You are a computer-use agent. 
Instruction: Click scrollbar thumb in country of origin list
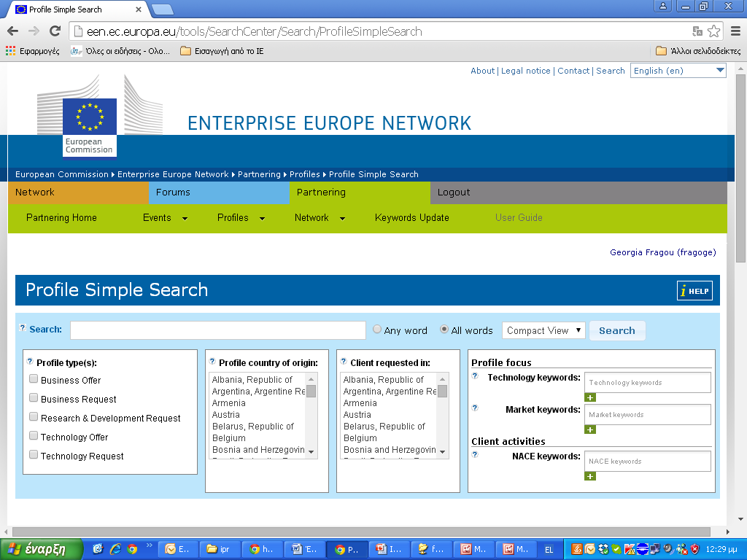tap(311, 391)
